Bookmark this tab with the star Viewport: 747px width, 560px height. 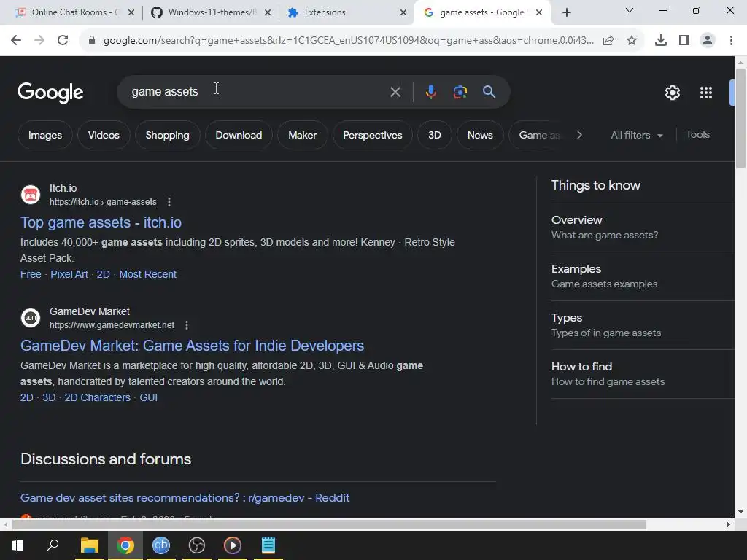coord(632,41)
